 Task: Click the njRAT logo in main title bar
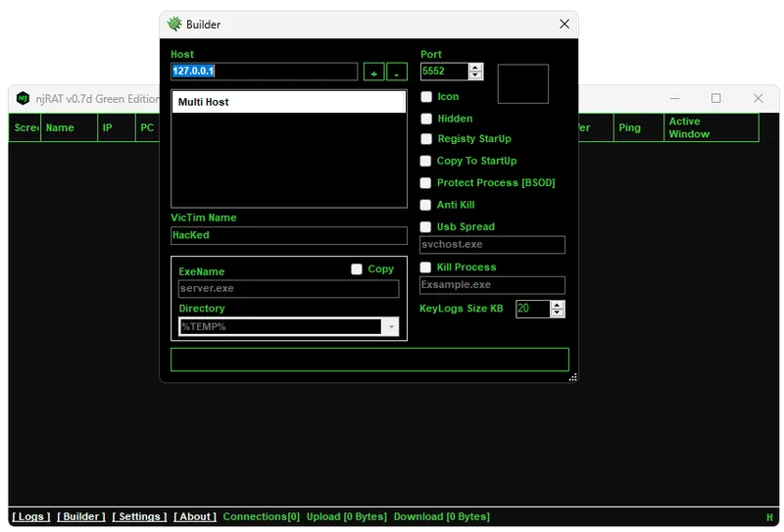[23, 99]
